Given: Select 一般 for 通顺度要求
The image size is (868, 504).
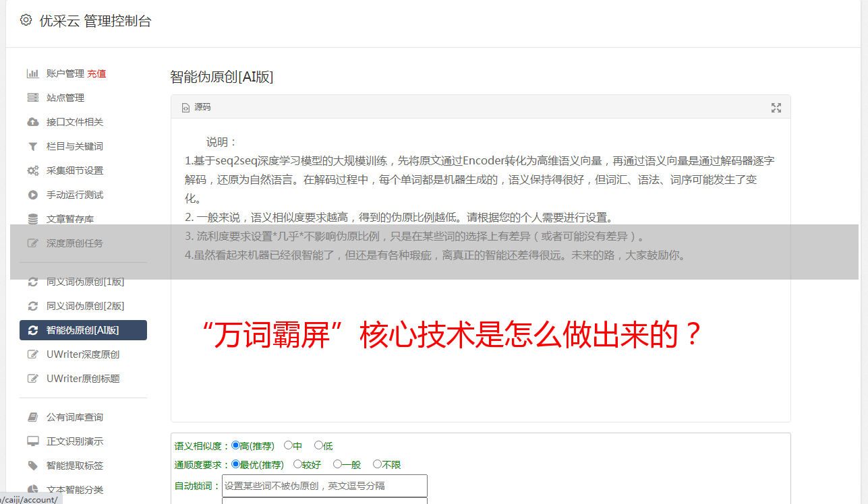Looking at the screenshot, I should 337,464.
